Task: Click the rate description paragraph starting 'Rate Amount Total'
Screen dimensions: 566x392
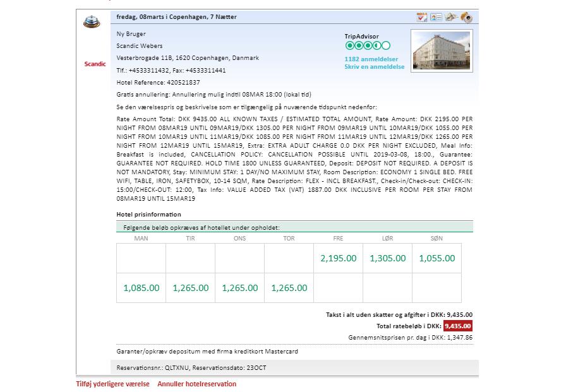Action: (294, 158)
